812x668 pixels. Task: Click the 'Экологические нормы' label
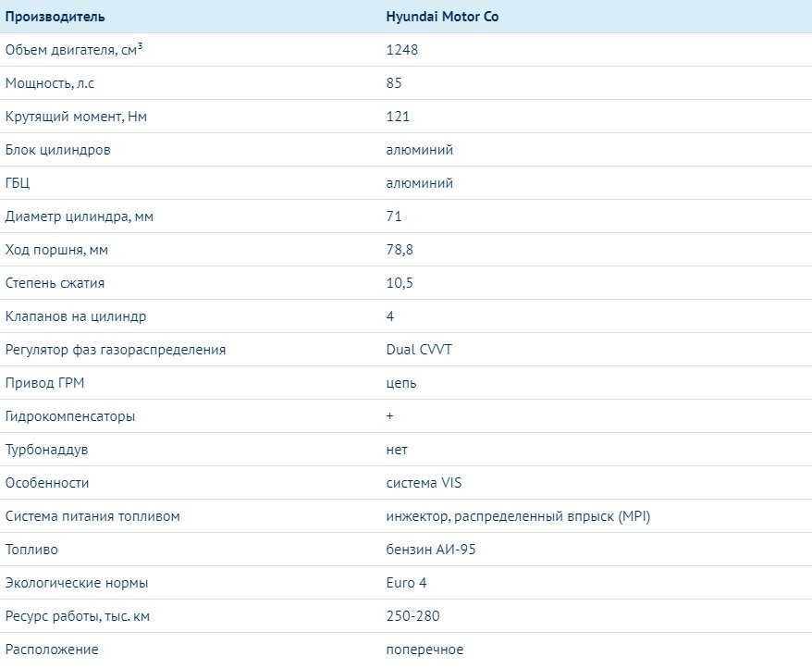pos(77,583)
